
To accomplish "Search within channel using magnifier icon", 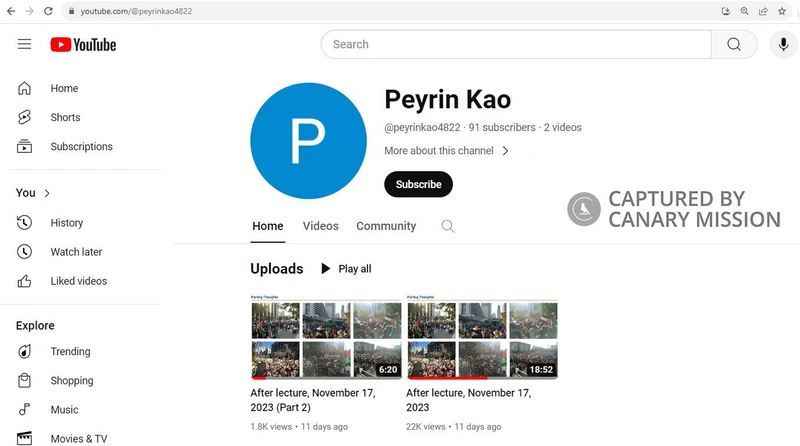I will 447,226.
